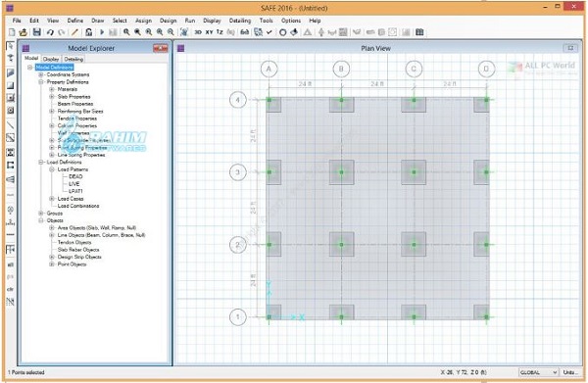588x383 pixels.
Task: Click the XY plan view icon
Action: tap(210, 32)
